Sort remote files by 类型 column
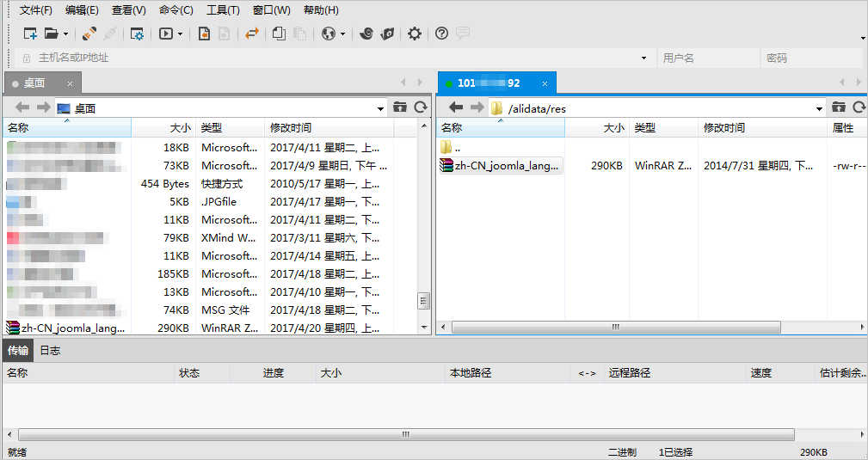The height and width of the screenshot is (460, 868). point(663,128)
